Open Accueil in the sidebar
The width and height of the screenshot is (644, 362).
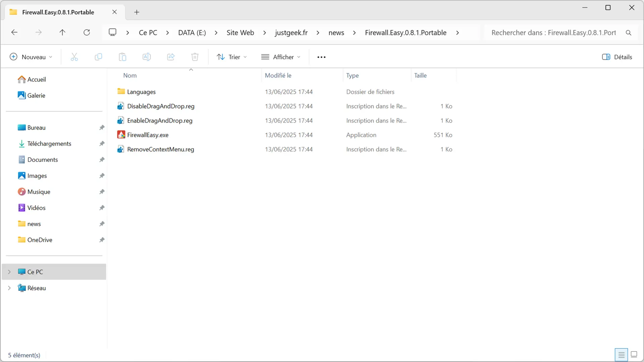(x=37, y=79)
